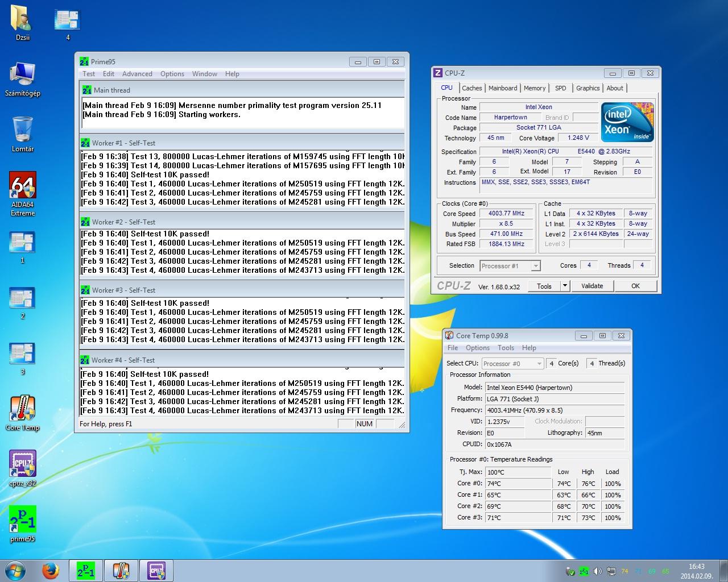
Task: Open the Lomtár recycle bin icon
Action: 23,131
